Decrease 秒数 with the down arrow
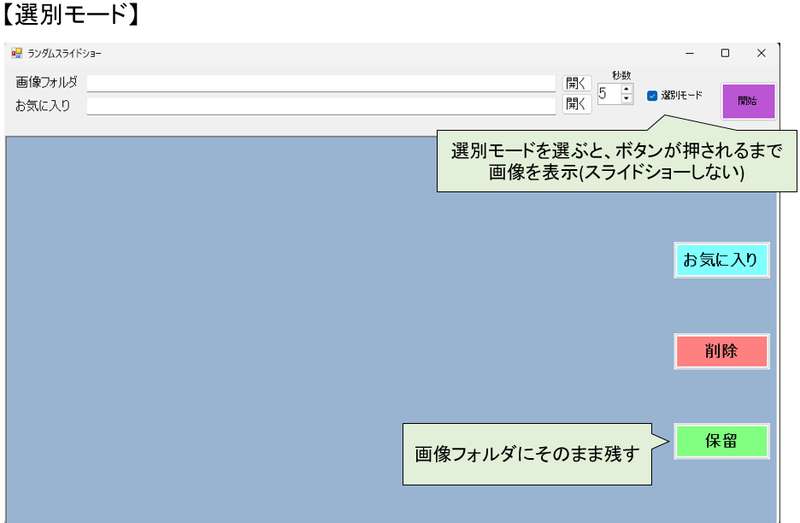 627,99
